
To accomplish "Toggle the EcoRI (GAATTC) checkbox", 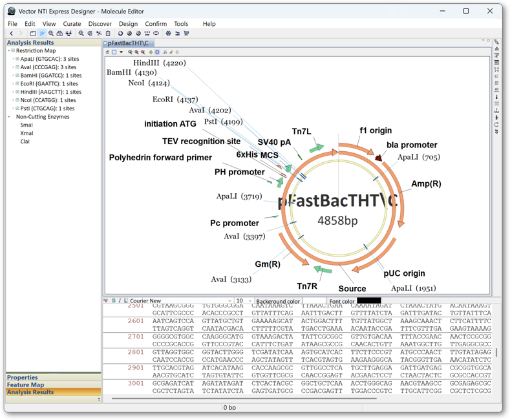I will [17, 83].
